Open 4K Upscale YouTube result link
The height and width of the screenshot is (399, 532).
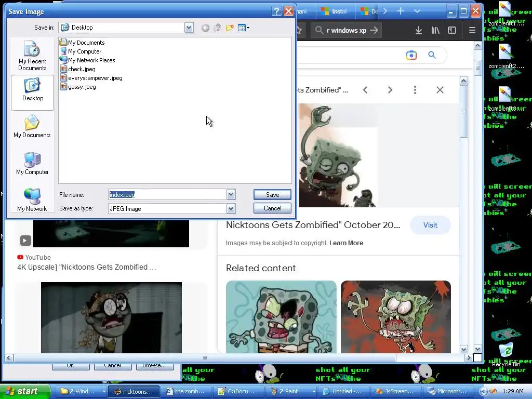point(87,267)
